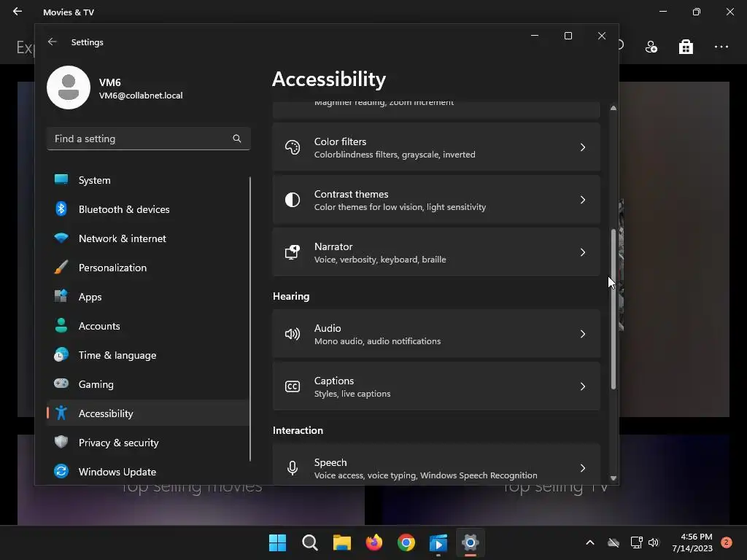Open Windows Start menu

click(277, 542)
